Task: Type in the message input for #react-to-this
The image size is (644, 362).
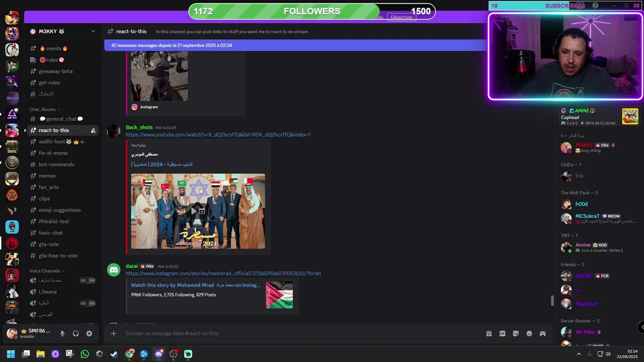Action: [302, 333]
